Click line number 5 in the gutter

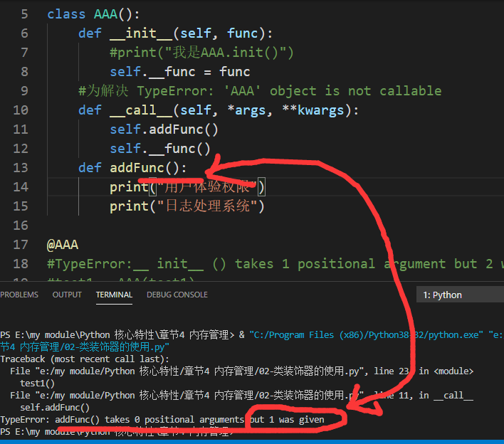(24, 14)
